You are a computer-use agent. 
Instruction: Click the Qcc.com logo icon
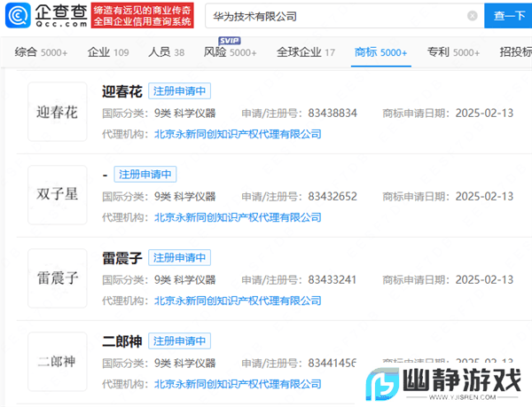point(18,15)
